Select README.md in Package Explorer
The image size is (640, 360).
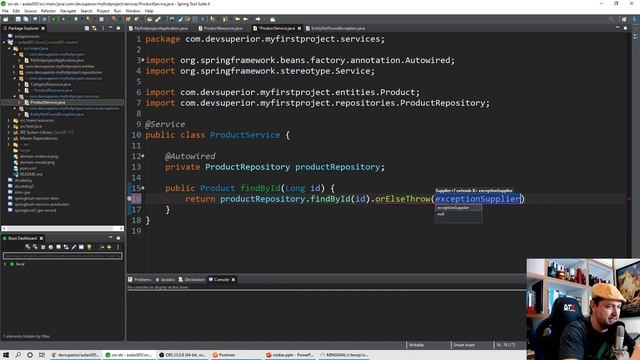(x=31, y=174)
